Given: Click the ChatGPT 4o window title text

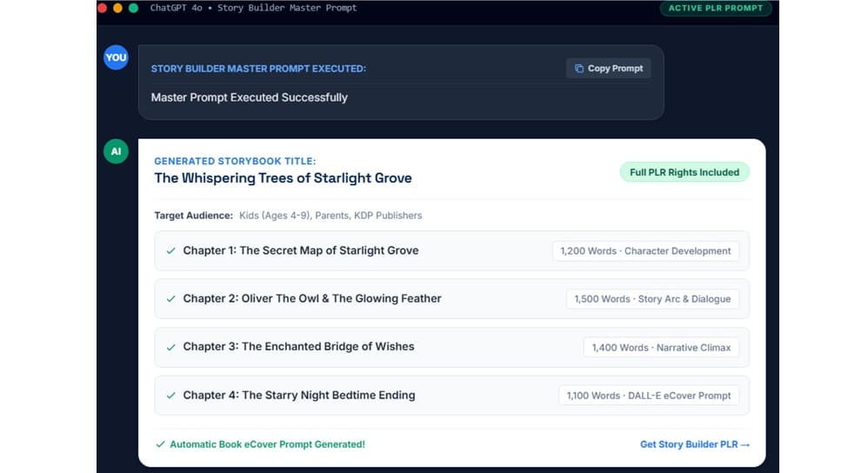Looking at the screenshot, I should 254,8.
